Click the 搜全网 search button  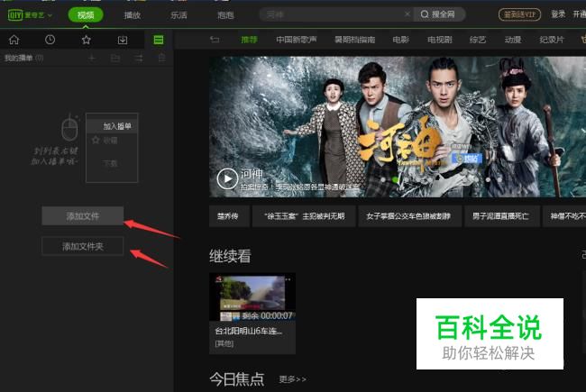tap(440, 14)
